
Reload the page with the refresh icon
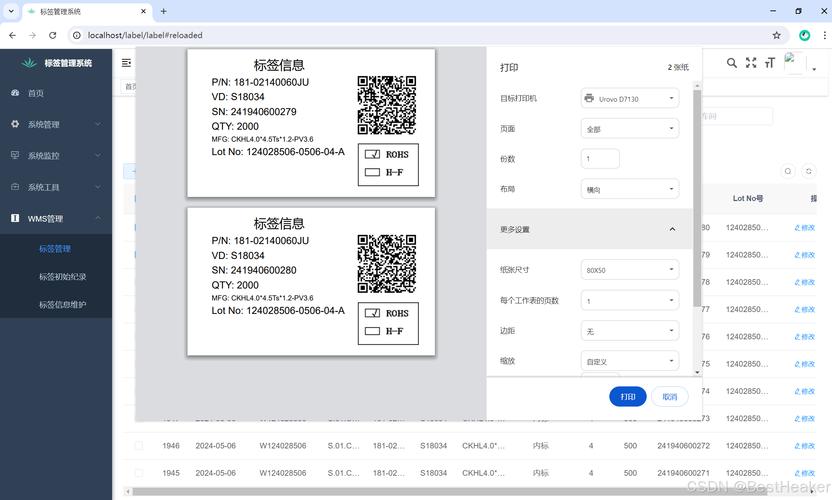(53, 35)
